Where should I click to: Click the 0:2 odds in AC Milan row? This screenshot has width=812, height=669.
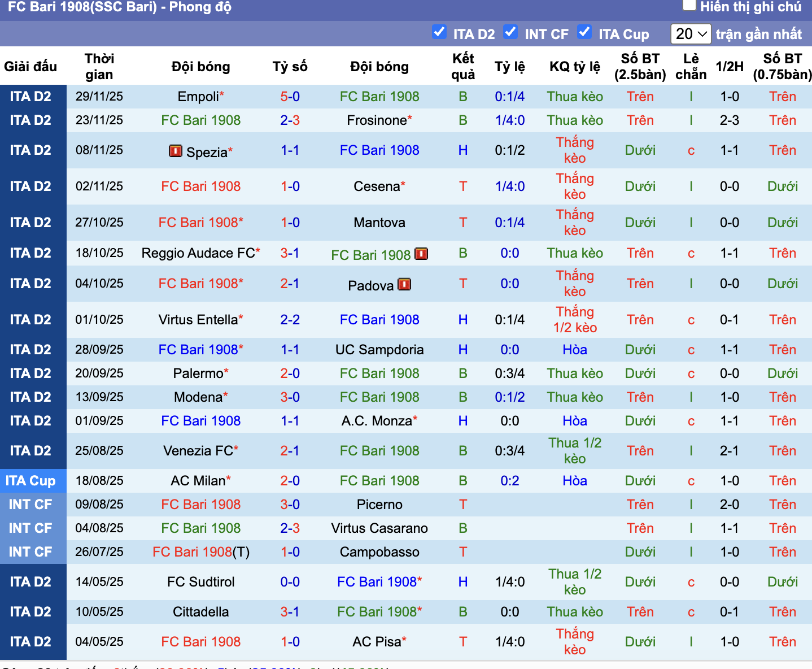(x=510, y=481)
